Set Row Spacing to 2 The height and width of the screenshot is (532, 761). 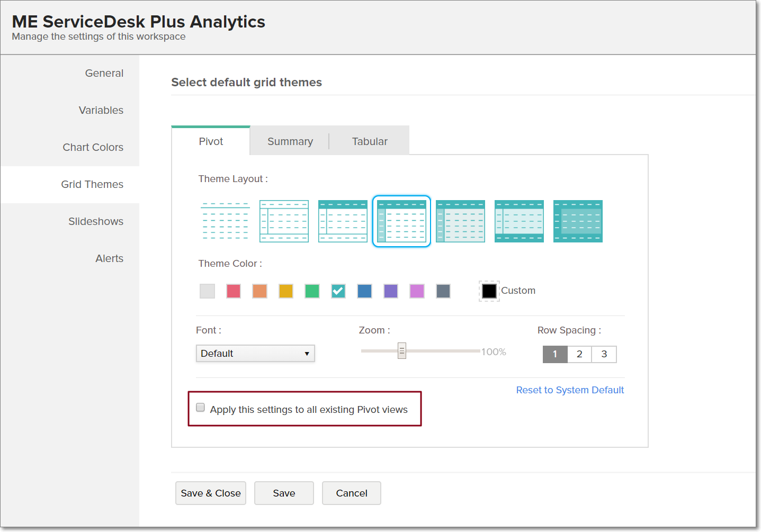(579, 354)
